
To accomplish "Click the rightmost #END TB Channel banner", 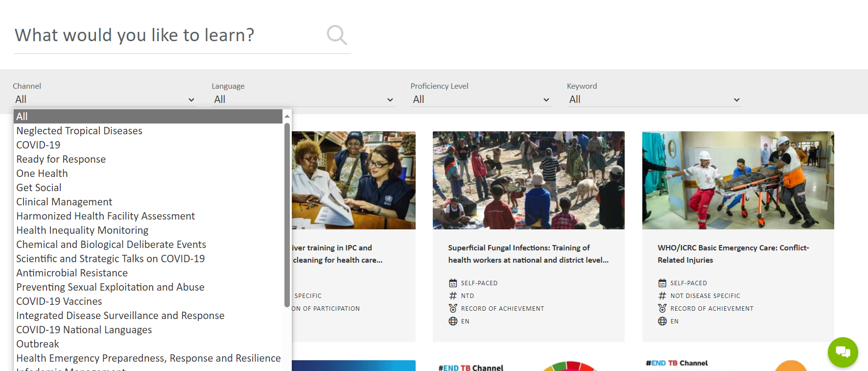I will click(x=738, y=366).
